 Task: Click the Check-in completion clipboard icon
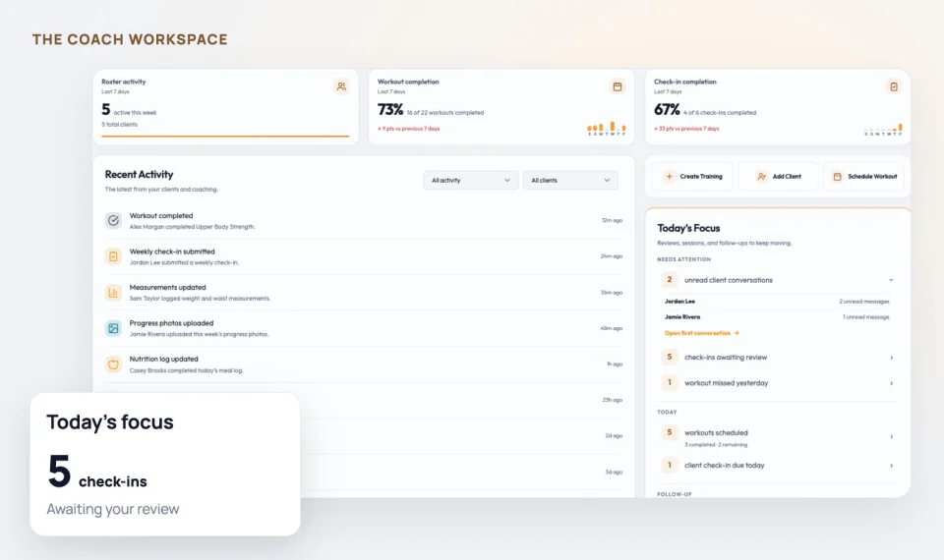click(x=894, y=86)
